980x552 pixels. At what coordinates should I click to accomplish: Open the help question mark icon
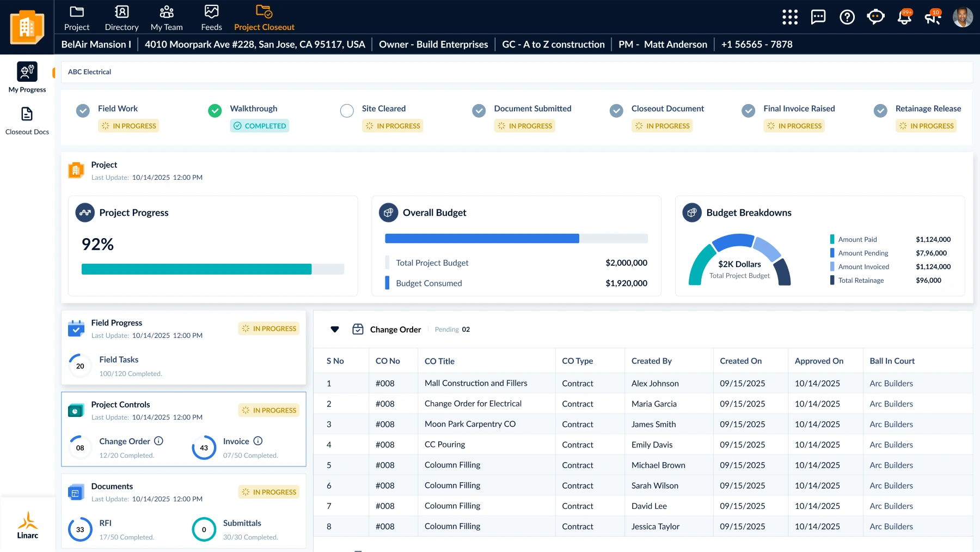point(847,17)
